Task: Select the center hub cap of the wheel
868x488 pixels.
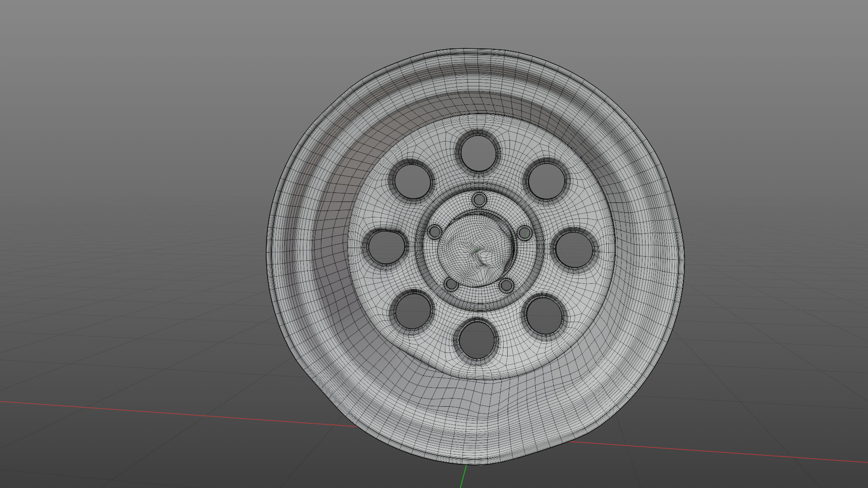Action: [476, 251]
